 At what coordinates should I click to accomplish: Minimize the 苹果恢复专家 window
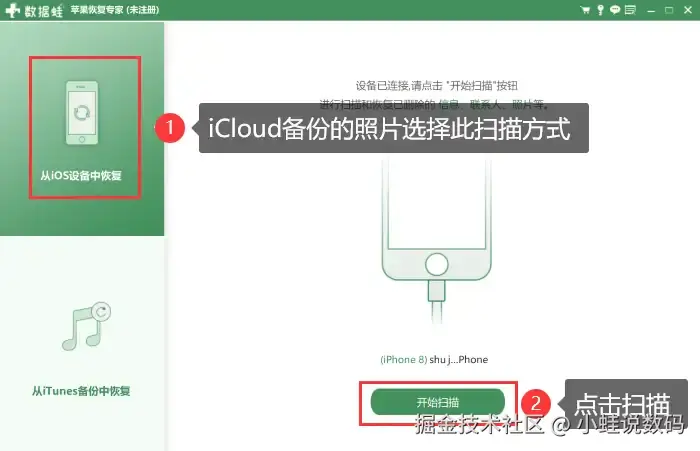coord(651,10)
